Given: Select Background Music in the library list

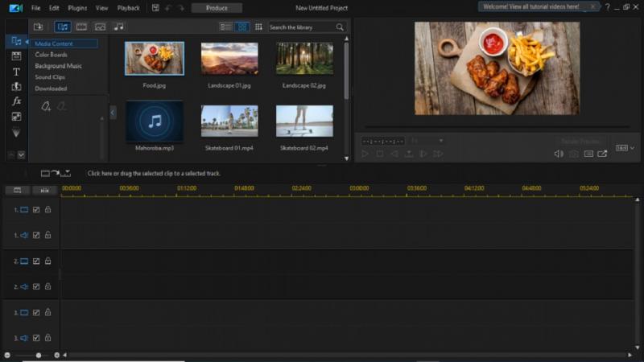Looking at the screenshot, I should 58,66.
